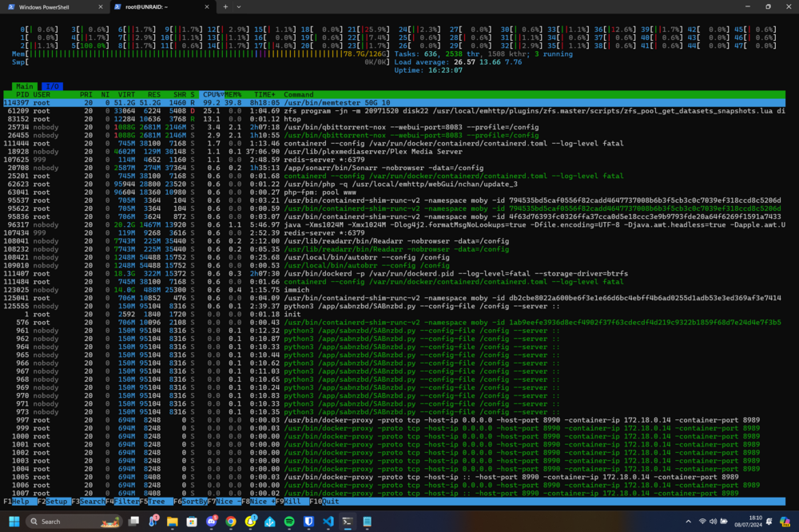Select the Sonarr process row
This screenshot has height=532, width=799.
click(x=395, y=169)
